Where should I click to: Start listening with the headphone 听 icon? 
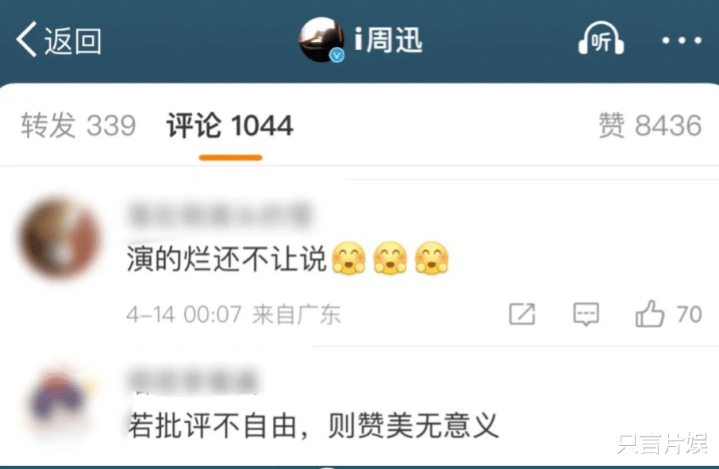click(601, 39)
